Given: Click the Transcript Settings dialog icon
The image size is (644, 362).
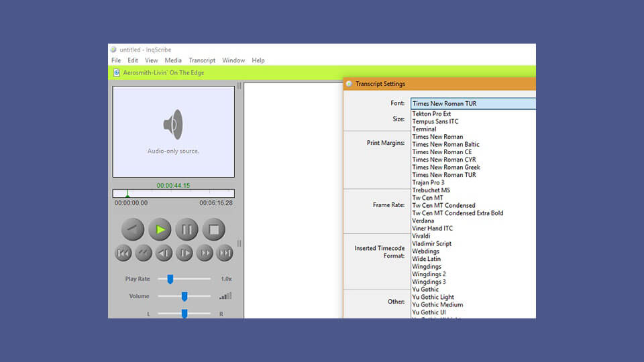Looking at the screenshot, I should tap(349, 84).
